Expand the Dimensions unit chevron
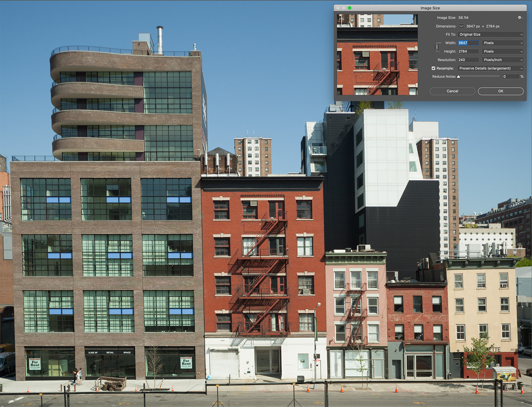This screenshot has height=407, width=532. pos(461,26)
